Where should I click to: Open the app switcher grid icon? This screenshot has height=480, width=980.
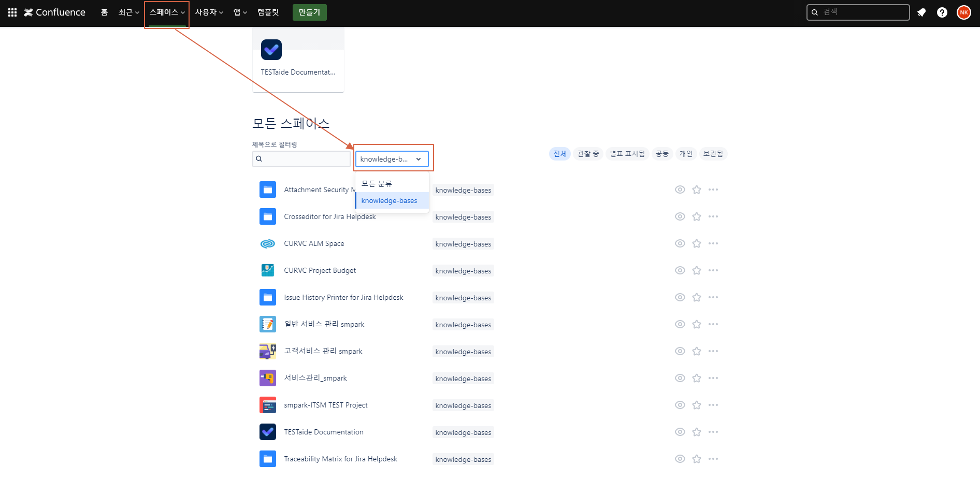12,12
